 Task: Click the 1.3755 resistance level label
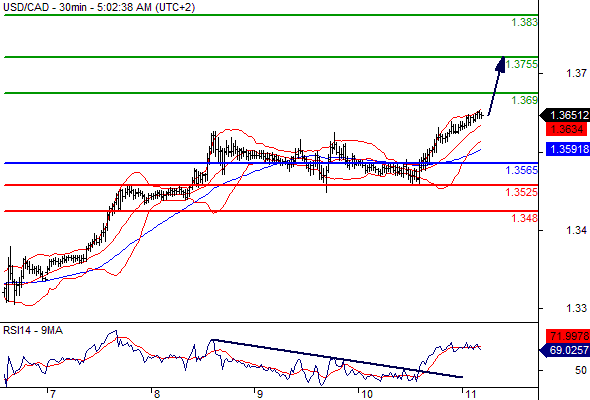click(522, 64)
